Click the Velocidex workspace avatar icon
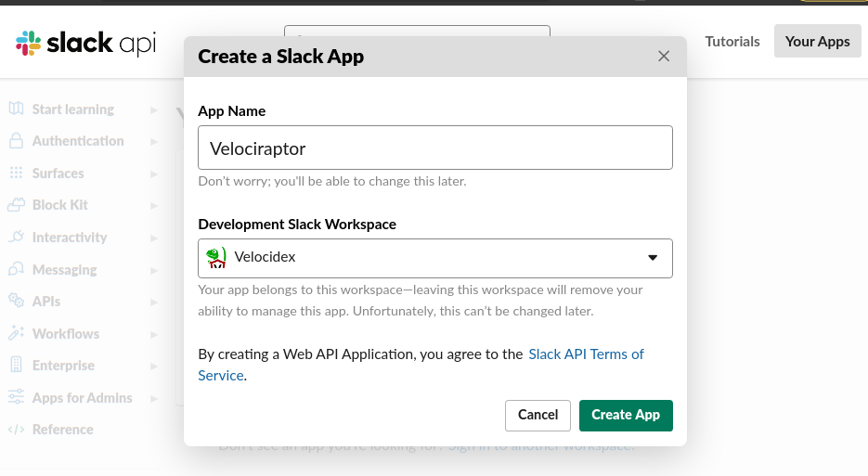The height and width of the screenshot is (476, 868). click(216, 258)
